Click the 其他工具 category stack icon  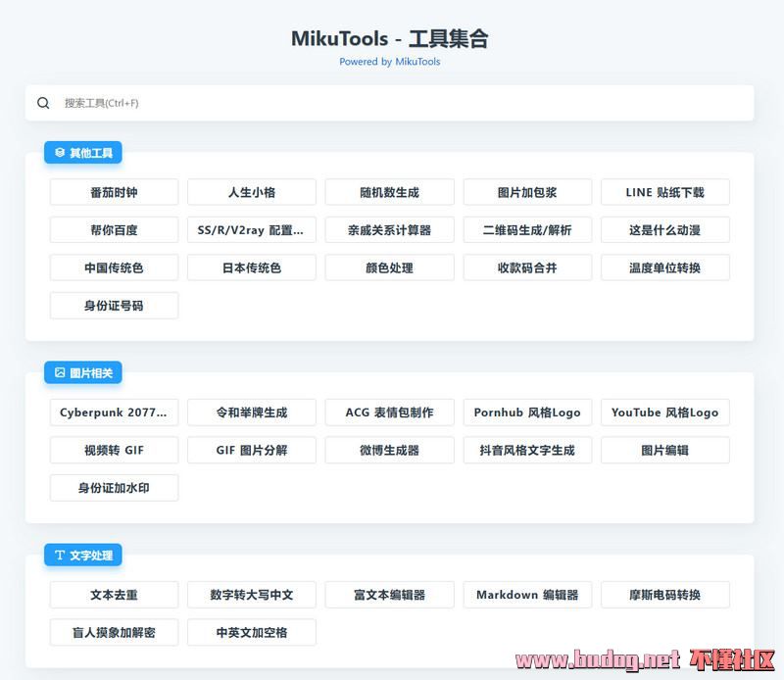click(60, 153)
